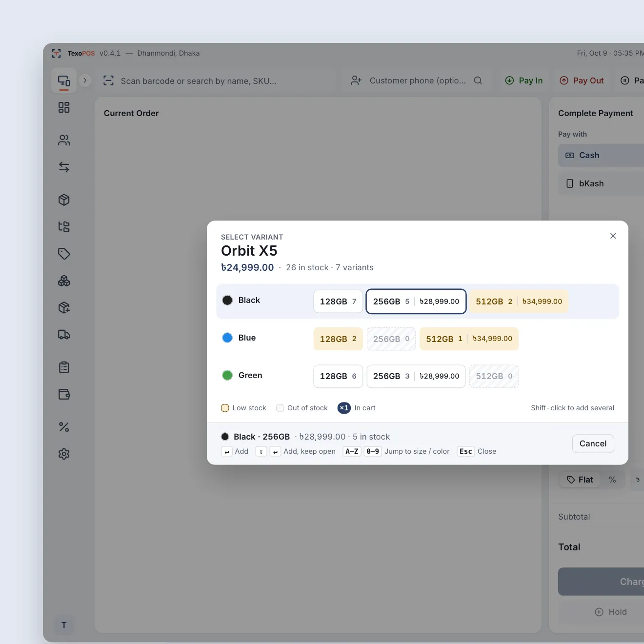Viewport: 644px width, 644px height.
Task: Expand the sidebar with the chevron arrow
Action: 85,80
